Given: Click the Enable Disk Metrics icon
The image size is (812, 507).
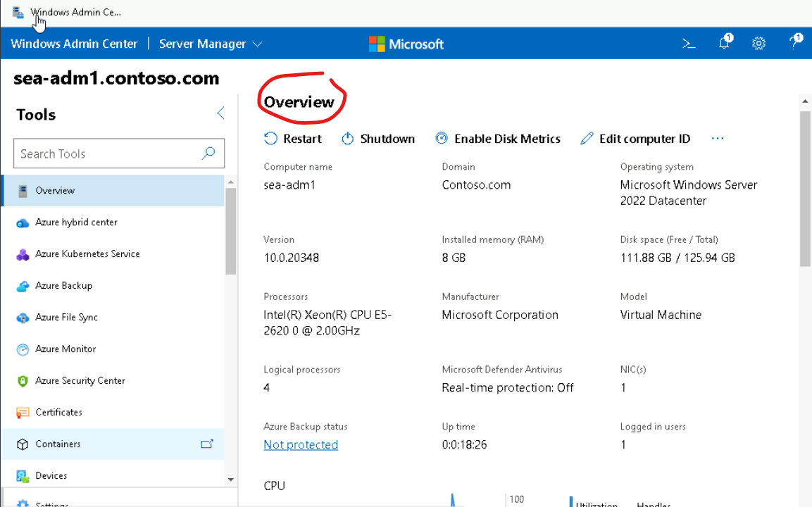Looking at the screenshot, I should [x=442, y=138].
